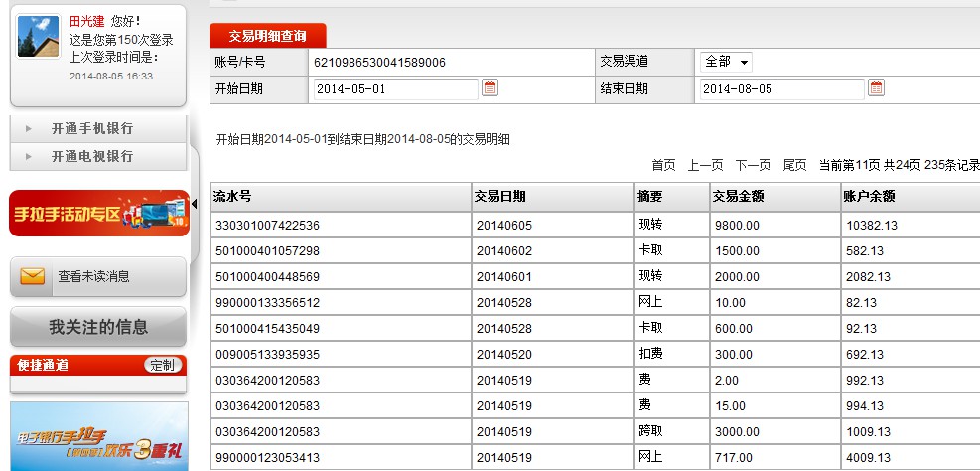Expand the 开通手机银行 arrow
This screenshot has height=471, width=980.
click(x=29, y=129)
